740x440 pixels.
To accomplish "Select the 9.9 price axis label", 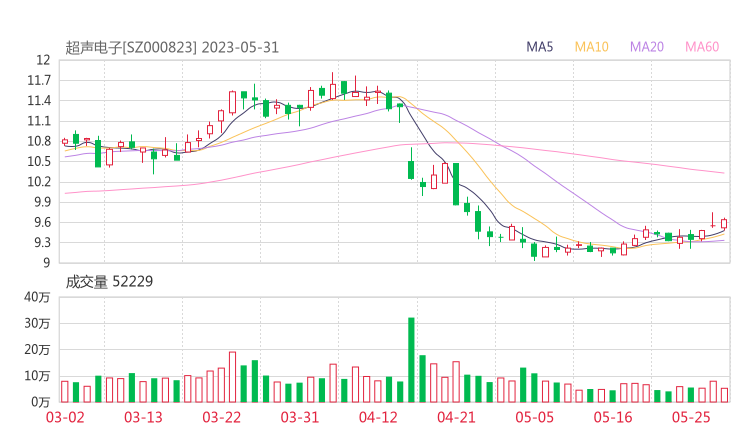I will (42, 202).
